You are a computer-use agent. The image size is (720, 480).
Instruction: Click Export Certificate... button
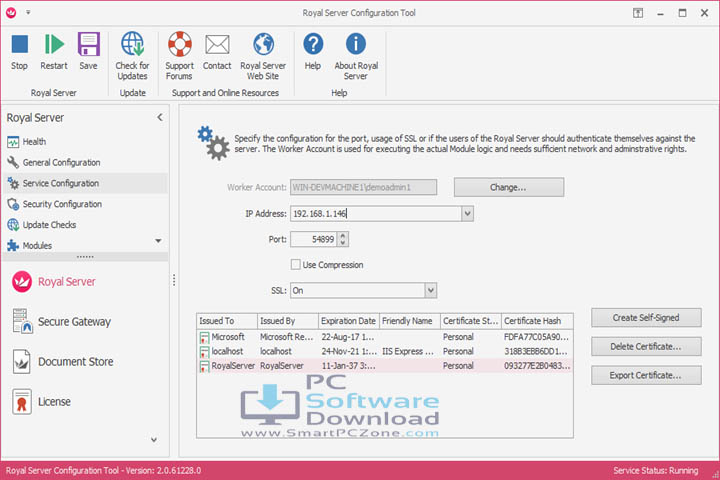point(646,375)
